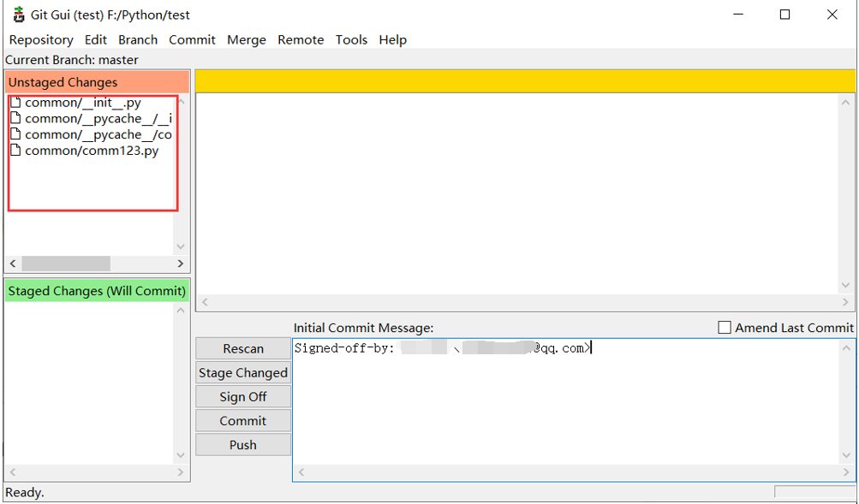This screenshot has width=859, height=504.
Task: Open the Merge menu
Action: coord(247,40)
